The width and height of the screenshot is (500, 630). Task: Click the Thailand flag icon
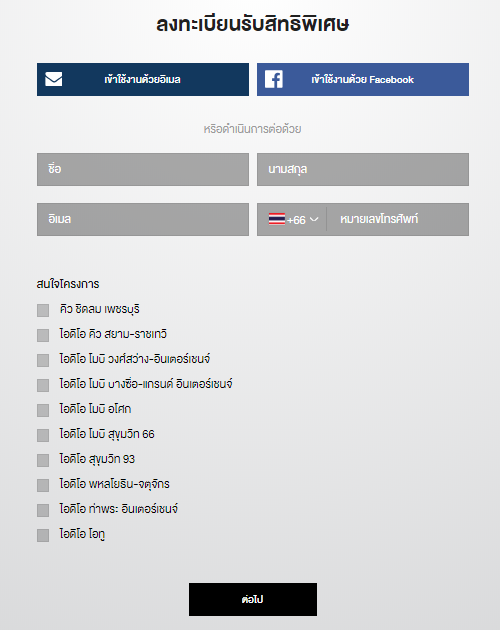coord(277,219)
